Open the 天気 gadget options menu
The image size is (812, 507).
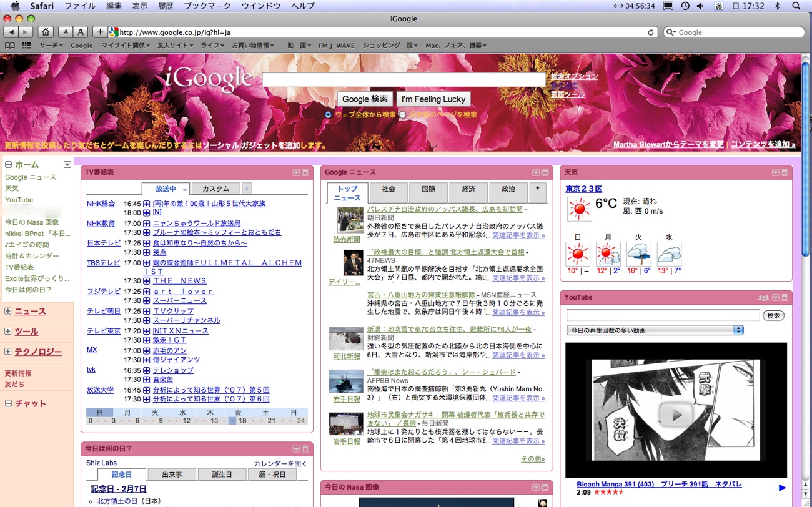[x=776, y=172]
